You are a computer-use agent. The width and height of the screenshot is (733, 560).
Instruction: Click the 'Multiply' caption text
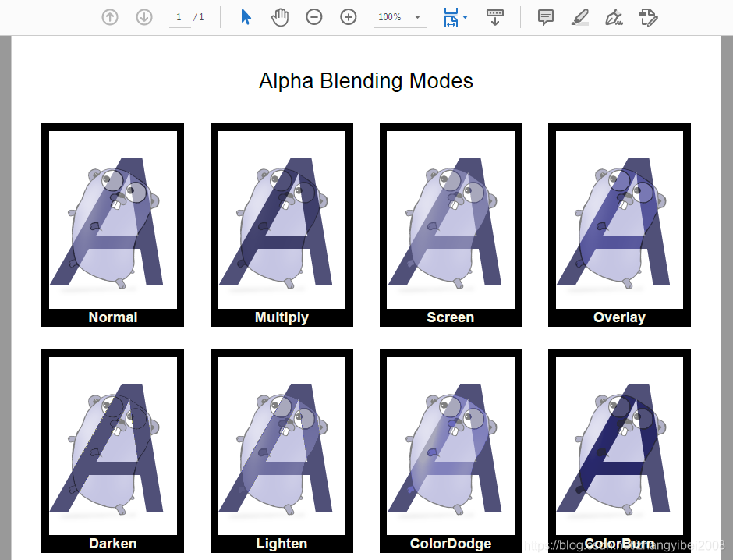coord(282,318)
